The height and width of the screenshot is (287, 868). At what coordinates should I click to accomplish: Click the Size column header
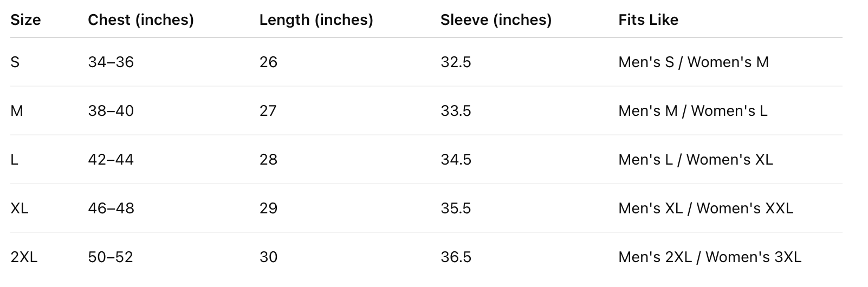click(x=25, y=20)
